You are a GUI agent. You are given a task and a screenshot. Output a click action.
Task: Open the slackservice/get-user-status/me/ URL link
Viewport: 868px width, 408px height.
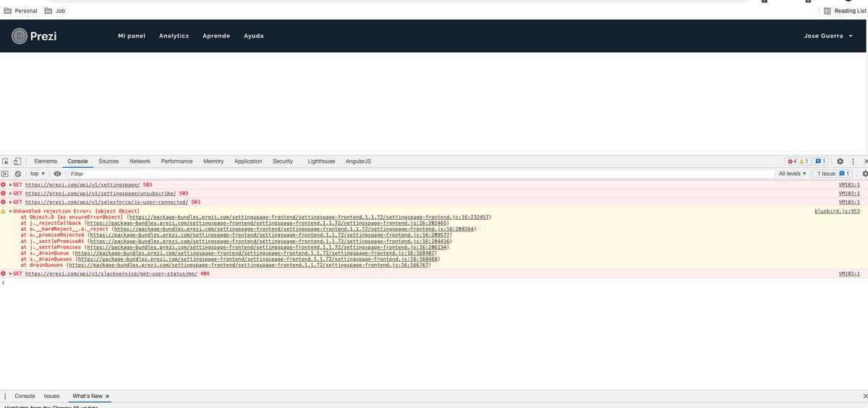[x=111, y=274]
